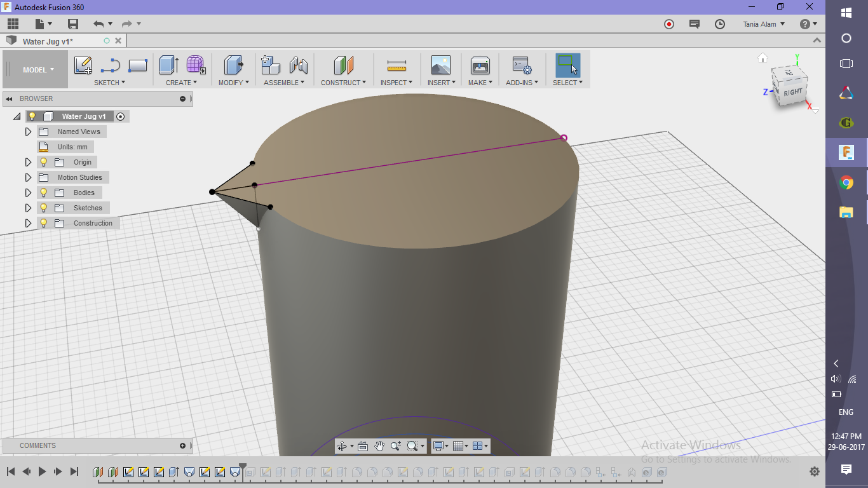Image resolution: width=868 pixels, height=488 pixels.
Task: Select the Press Pull modify tool
Action: pyautogui.click(x=234, y=65)
